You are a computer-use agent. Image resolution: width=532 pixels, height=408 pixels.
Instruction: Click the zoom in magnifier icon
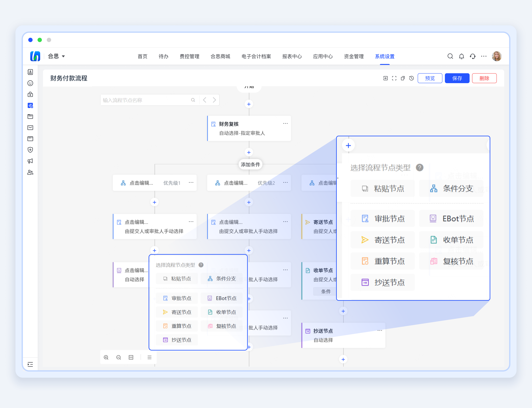coord(106,357)
